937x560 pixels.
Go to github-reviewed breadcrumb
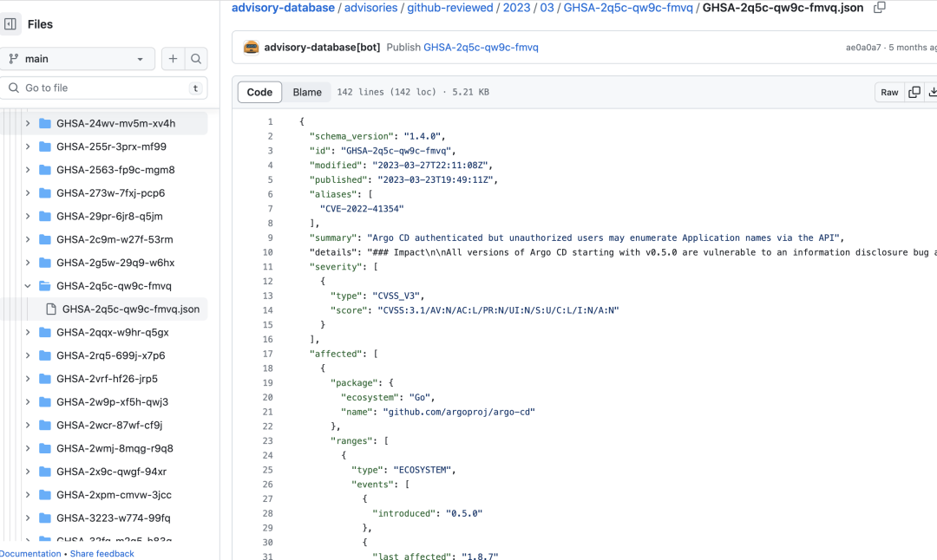450,8
